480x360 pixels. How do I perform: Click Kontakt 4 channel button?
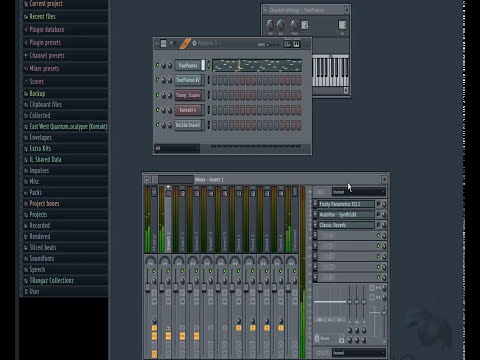[188, 110]
